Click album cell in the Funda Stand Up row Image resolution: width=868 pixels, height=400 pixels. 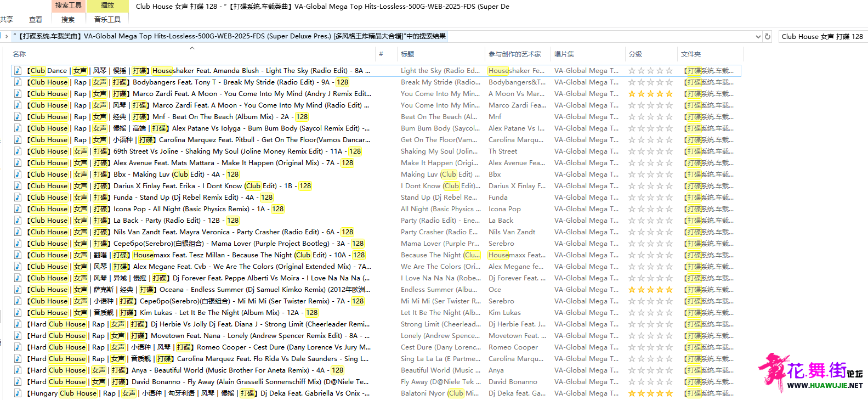586,198
